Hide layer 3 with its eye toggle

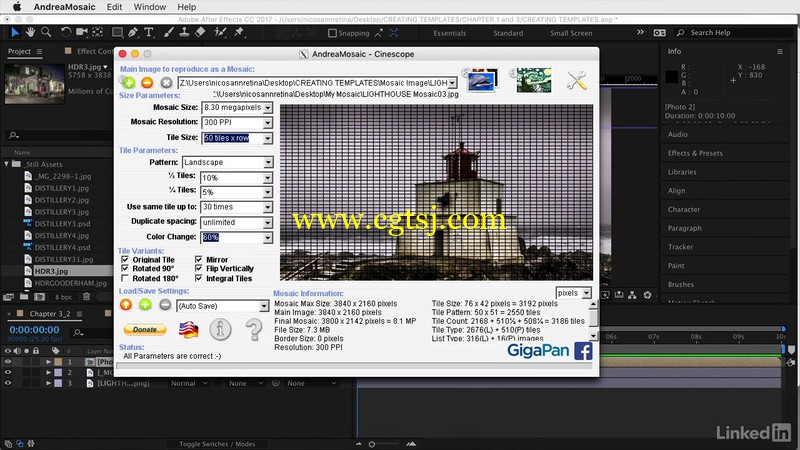(8, 383)
